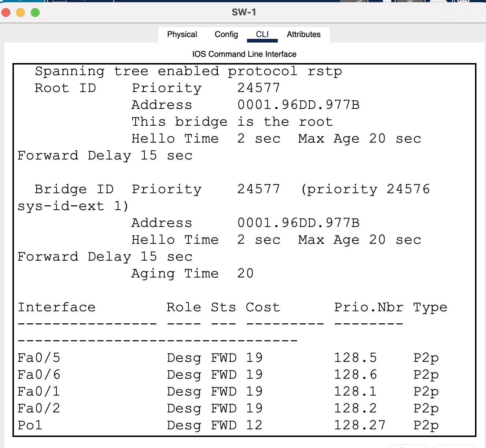Screen dimensions: 486x448
Task: Click the Fa0/6 interface row
Action: 228,375
